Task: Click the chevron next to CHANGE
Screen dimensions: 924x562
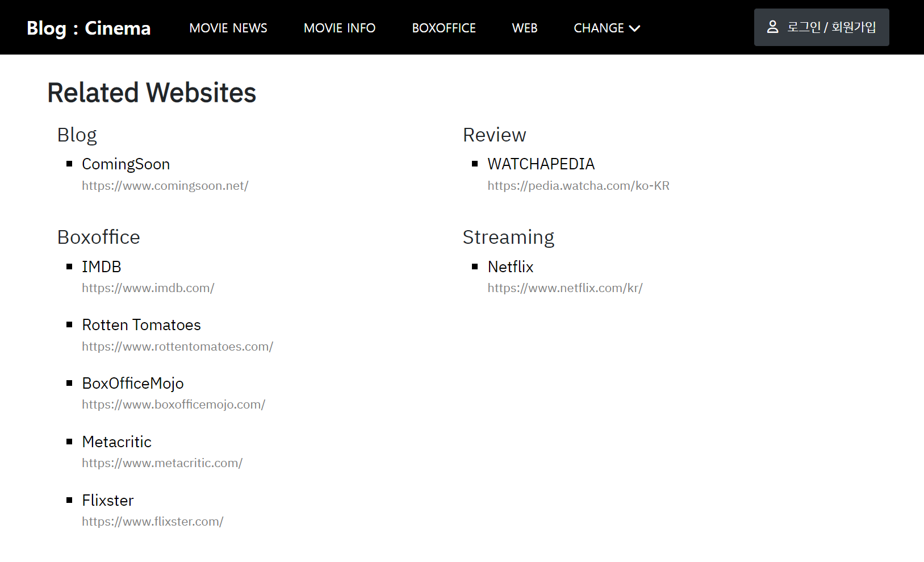Action: point(635,28)
